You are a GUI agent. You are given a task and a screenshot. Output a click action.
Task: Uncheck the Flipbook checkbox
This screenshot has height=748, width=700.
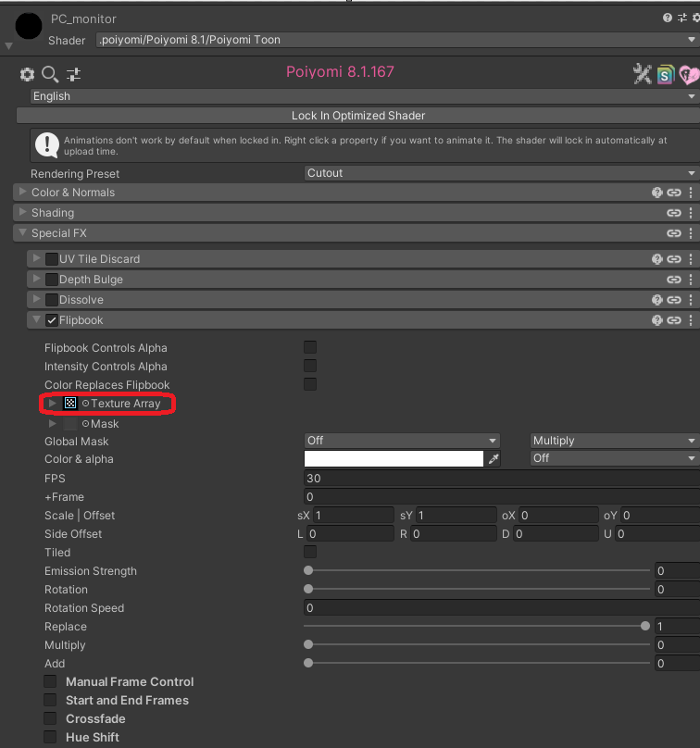coord(52,320)
